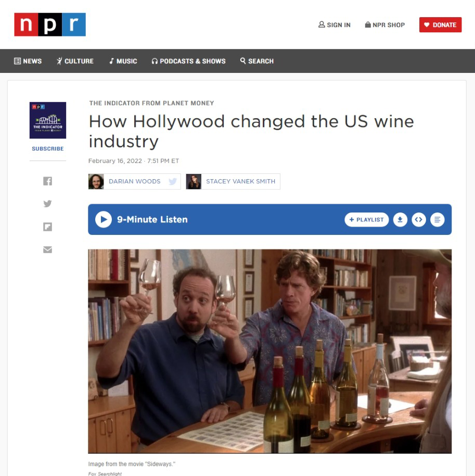Click the download audio icon

[400, 219]
